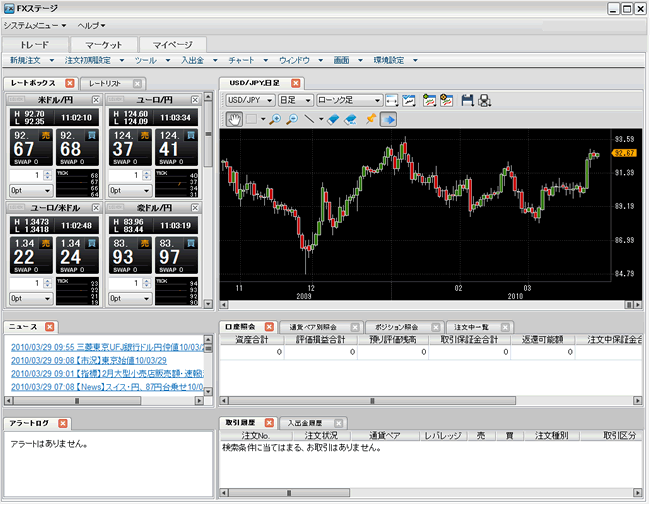Open the 【市況】東京始値 news link
The image size is (650, 505).
[x=89, y=361]
